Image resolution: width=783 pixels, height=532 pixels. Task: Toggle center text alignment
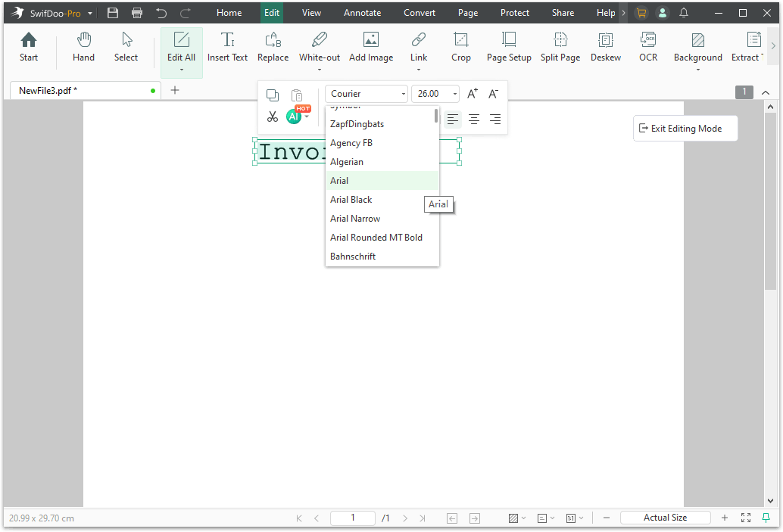click(x=473, y=120)
